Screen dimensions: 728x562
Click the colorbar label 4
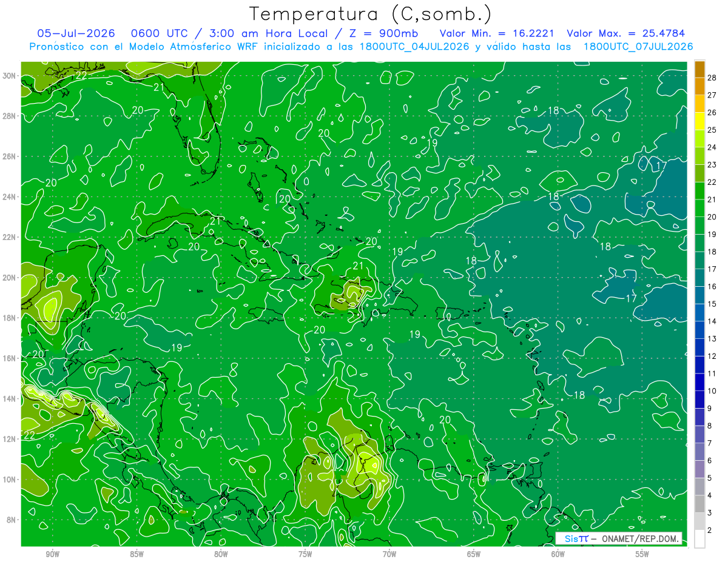710,495
